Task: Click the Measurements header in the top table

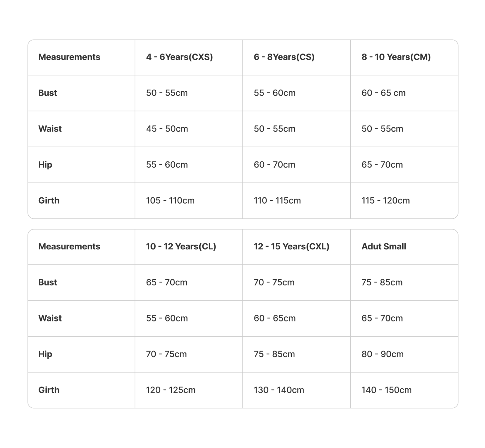Action: click(x=69, y=57)
